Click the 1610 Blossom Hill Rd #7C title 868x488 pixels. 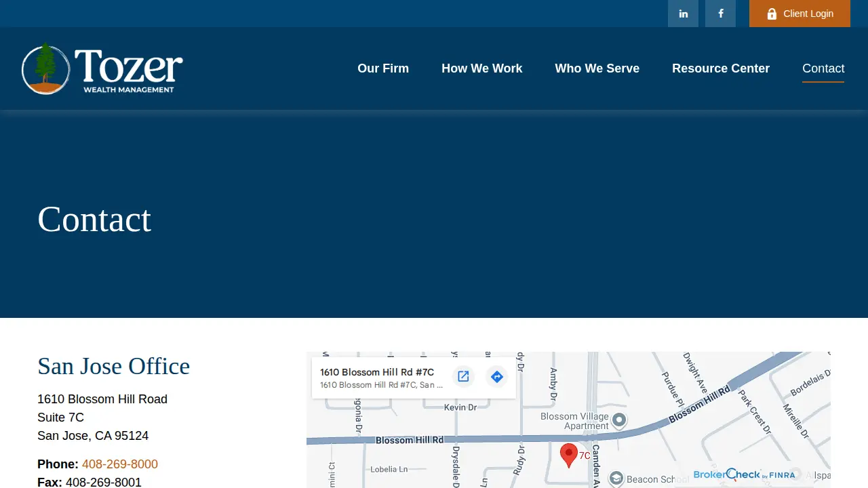[377, 372]
